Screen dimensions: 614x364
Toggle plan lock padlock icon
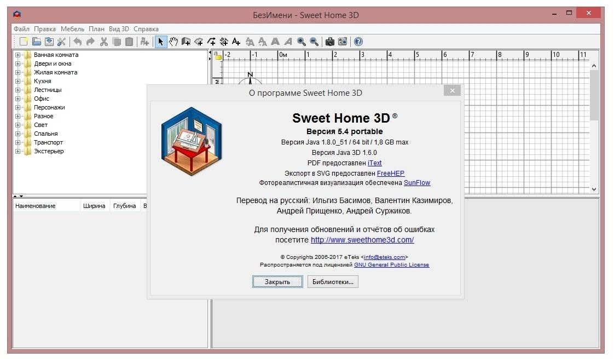coord(217,56)
